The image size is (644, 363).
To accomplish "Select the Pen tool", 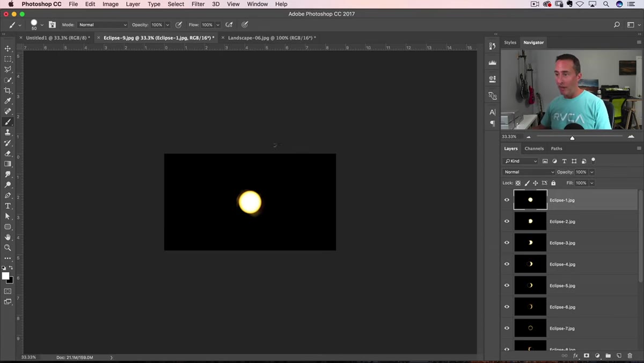I will pos(8,195).
